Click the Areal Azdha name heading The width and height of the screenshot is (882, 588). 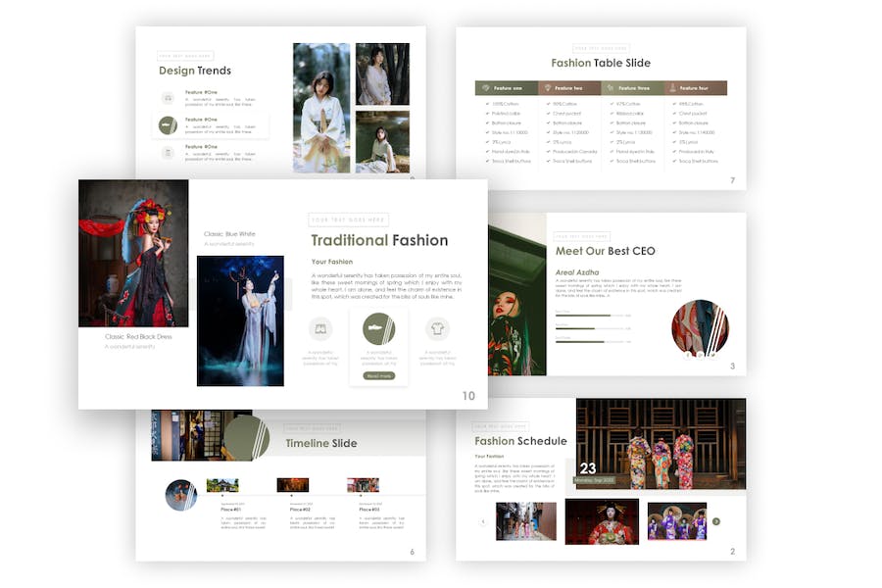(x=576, y=271)
